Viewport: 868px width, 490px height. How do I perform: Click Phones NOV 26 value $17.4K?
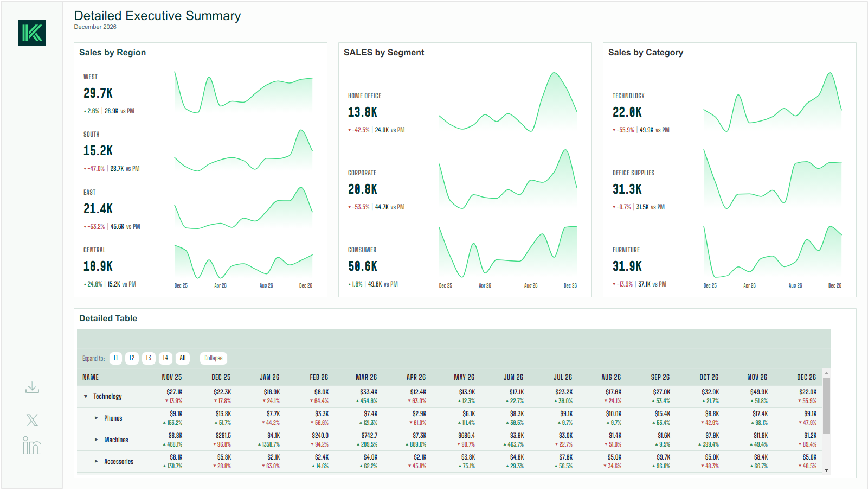pyautogui.click(x=760, y=414)
